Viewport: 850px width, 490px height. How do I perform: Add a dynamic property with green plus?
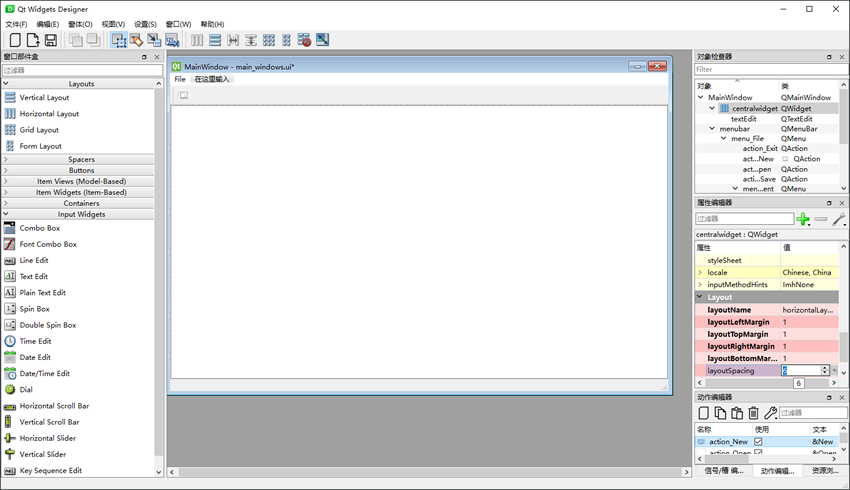click(x=803, y=219)
